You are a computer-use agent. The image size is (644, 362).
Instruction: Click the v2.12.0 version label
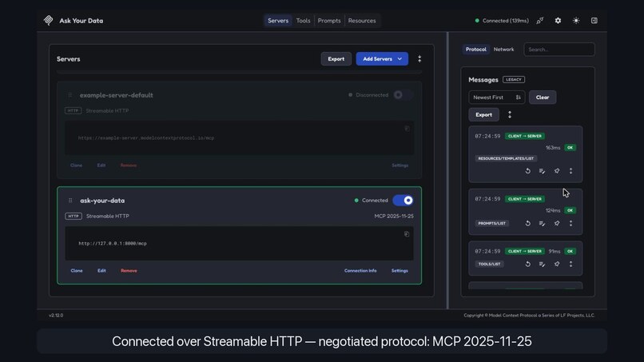point(56,315)
